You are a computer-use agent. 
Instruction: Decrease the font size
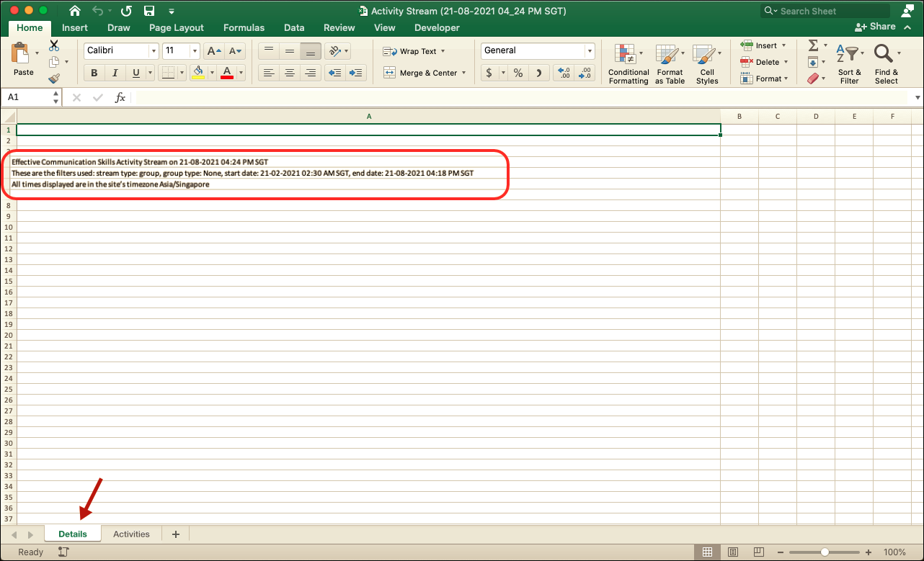(x=236, y=51)
